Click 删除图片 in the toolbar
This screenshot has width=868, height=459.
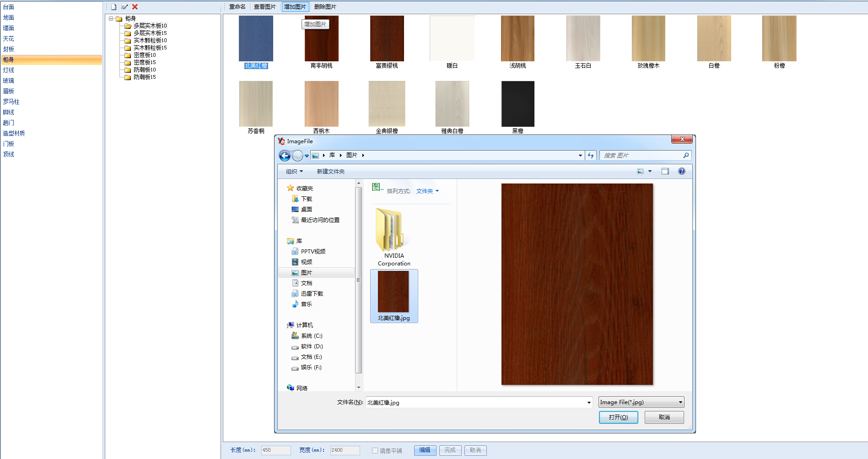(325, 7)
